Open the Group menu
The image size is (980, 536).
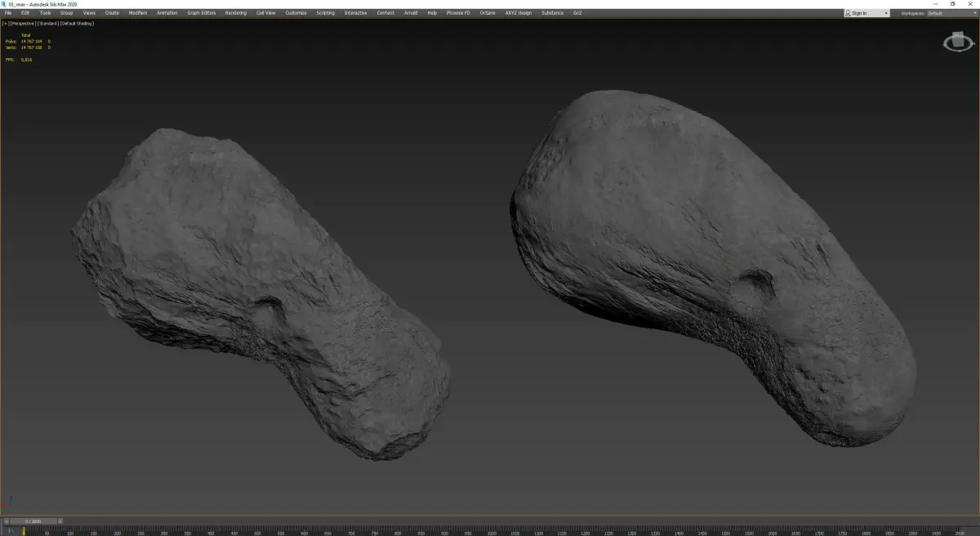pos(67,13)
